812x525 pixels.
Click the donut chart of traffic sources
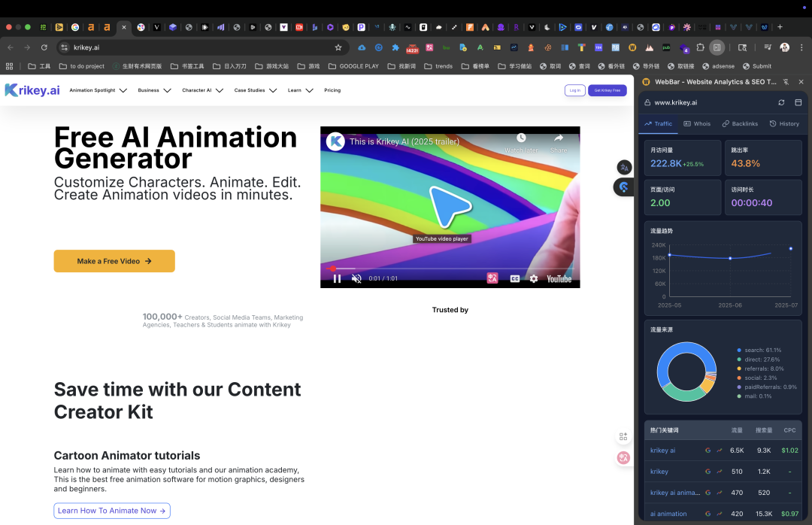[x=686, y=372]
